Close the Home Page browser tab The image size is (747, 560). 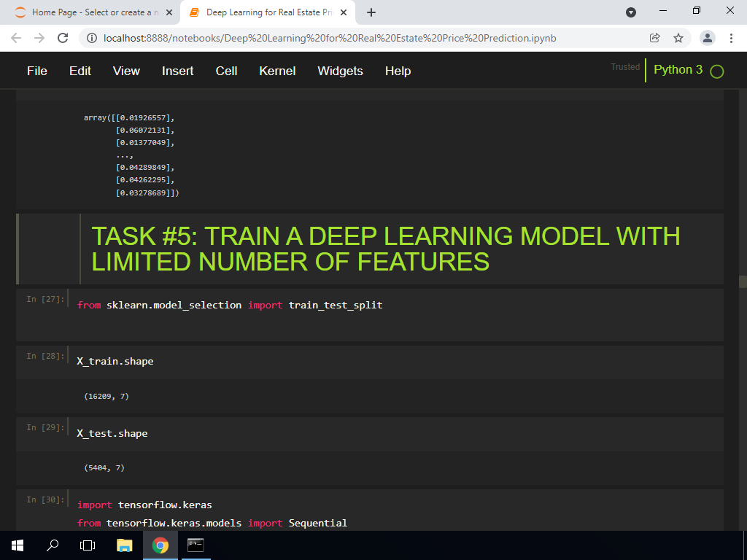point(169,12)
